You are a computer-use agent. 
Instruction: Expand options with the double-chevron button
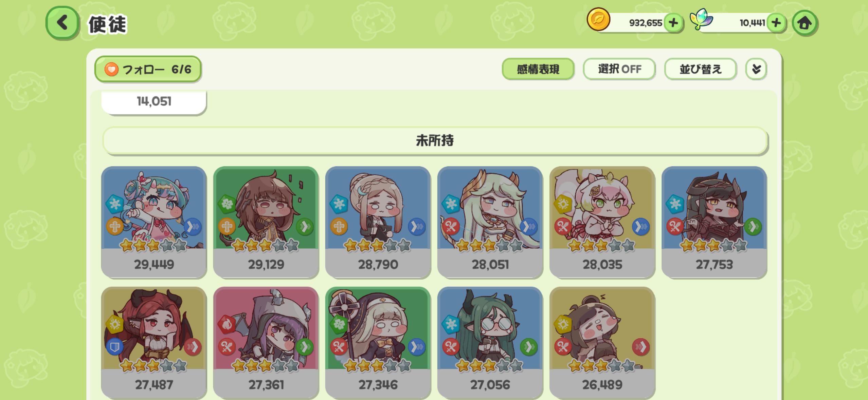tap(756, 69)
